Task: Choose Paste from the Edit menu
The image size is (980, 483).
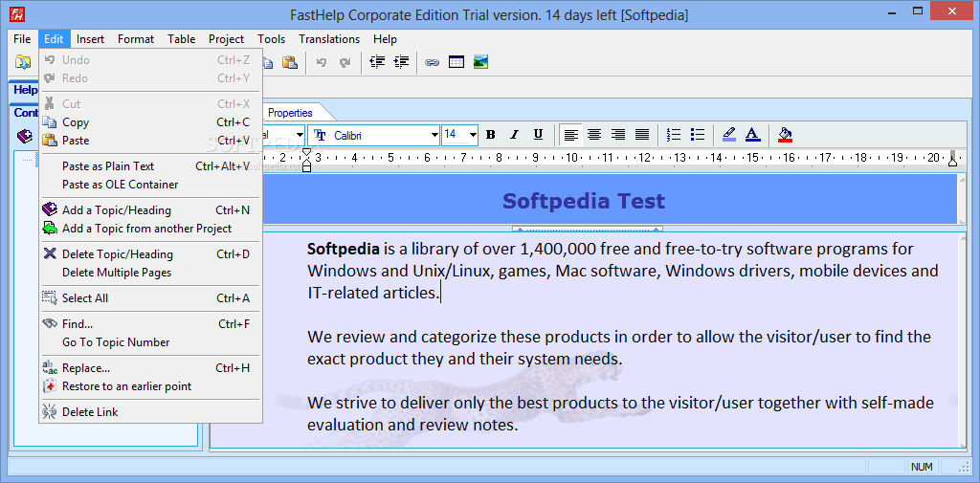Action: pyautogui.click(x=150, y=141)
